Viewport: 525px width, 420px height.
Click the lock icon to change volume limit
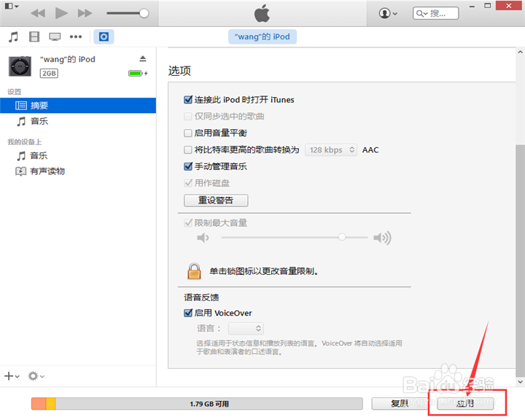(x=194, y=271)
